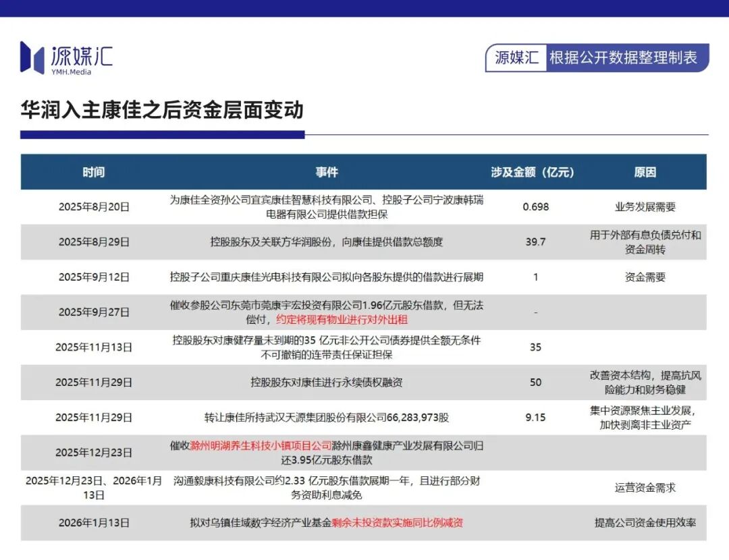Select the 2026年1月13日 date cell
This screenshot has height=560, width=729.
(93, 523)
